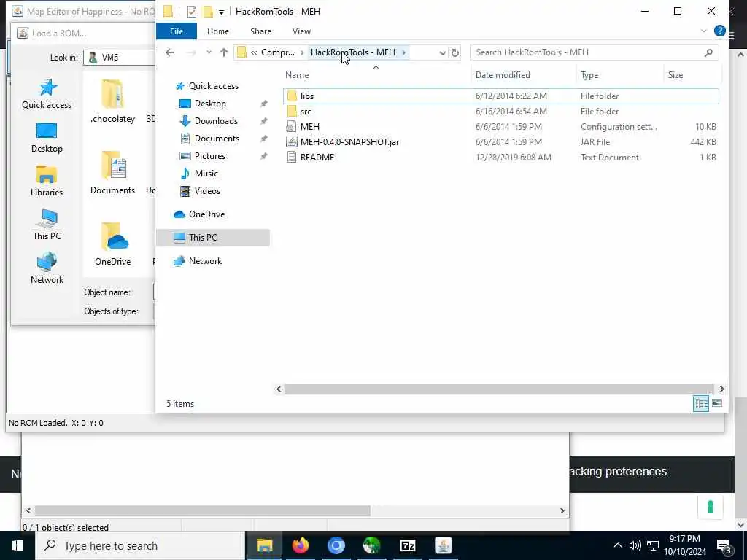Open the notification center
The width and height of the screenshot is (747, 560).
pyautogui.click(x=724, y=545)
